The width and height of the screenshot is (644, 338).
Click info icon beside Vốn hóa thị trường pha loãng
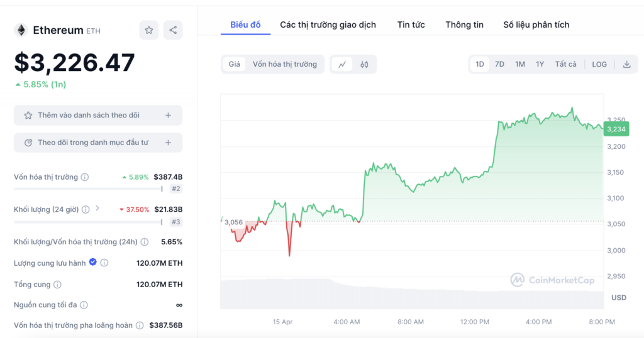[x=140, y=325]
